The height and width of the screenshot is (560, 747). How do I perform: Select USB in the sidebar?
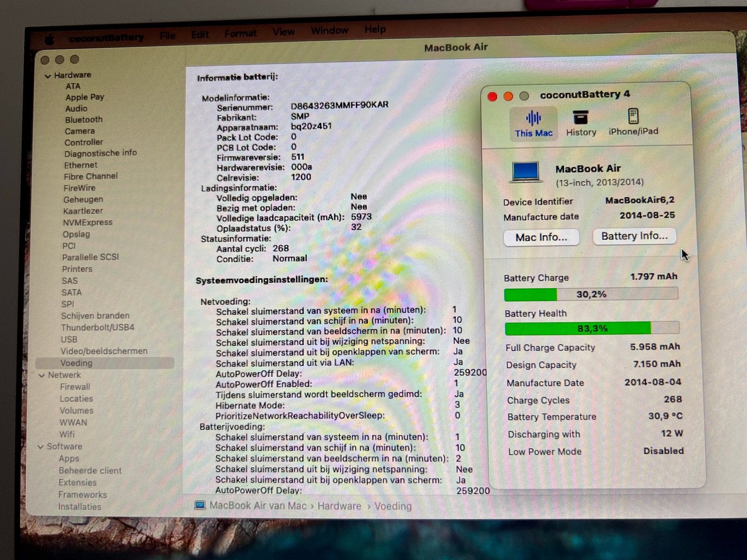point(69,340)
